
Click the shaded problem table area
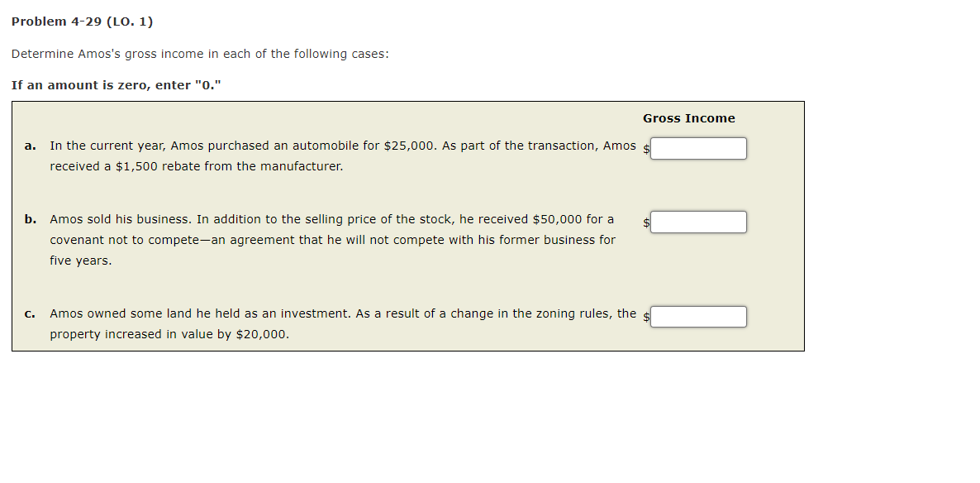click(x=407, y=226)
